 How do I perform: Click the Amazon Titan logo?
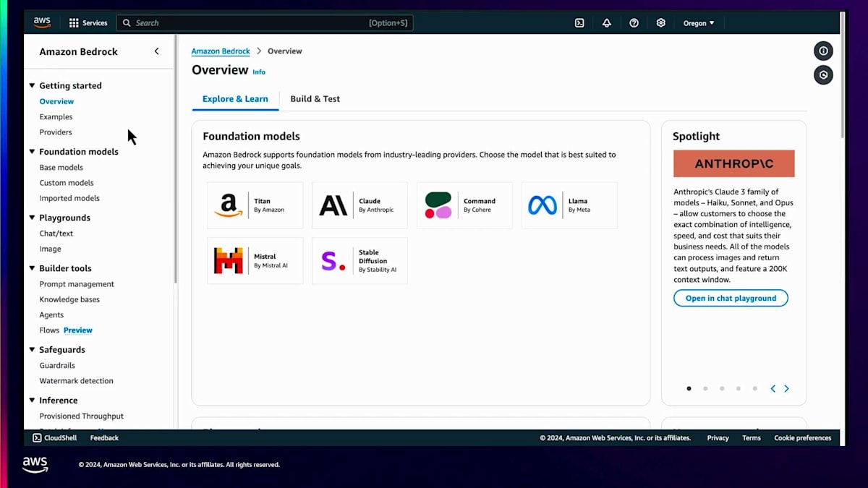click(228, 205)
